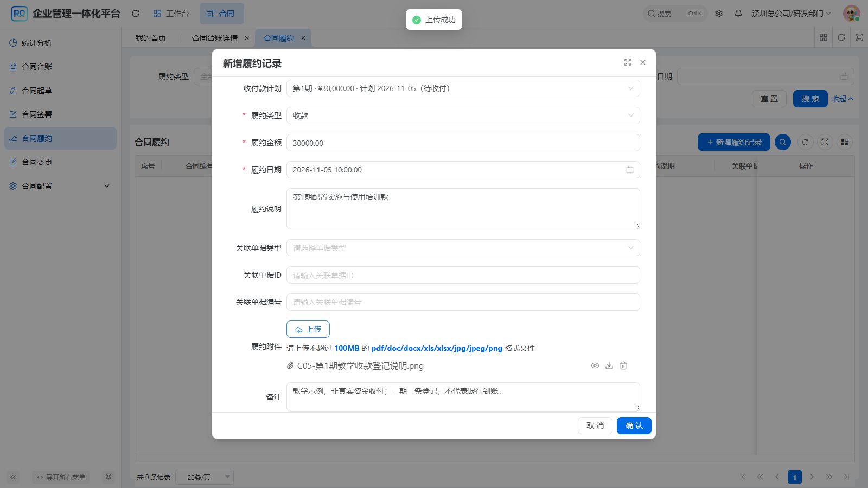Viewport: 868px width, 488px height.
Task: Go to the next page arrow
Action: coord(812,477)
